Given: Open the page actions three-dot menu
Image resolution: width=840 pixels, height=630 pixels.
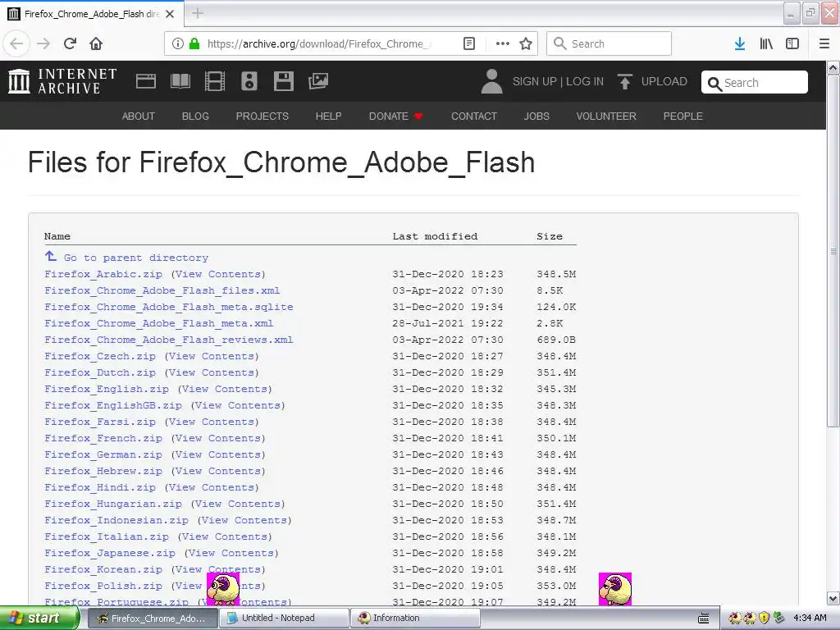Looking at the screenshot, I should coord(503,43).
